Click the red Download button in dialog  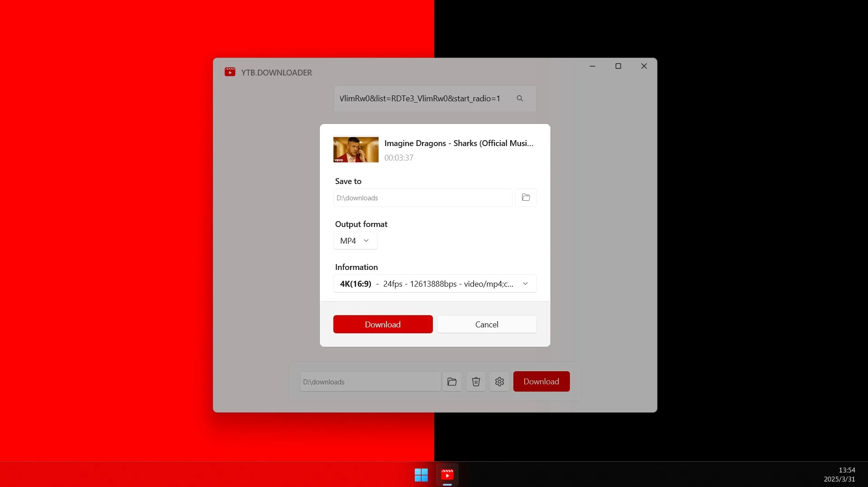383,324
